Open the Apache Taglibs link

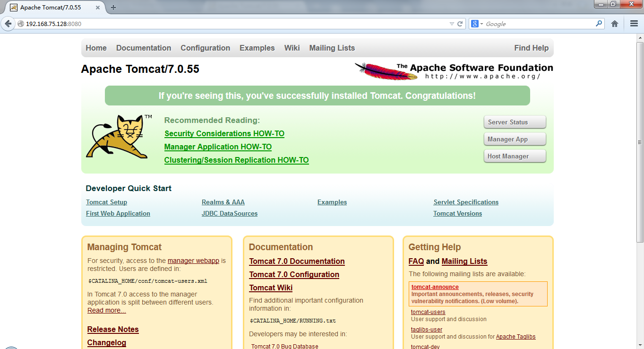(516, 337)
